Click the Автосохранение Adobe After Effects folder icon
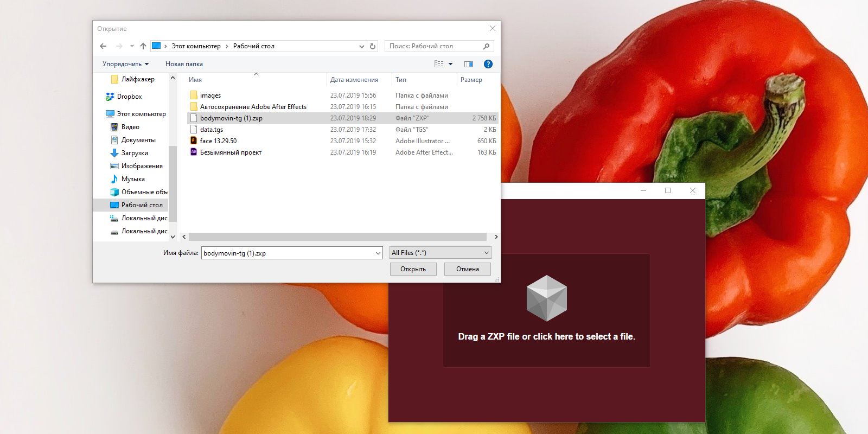The image size is (868, 434). click(194, 107)
